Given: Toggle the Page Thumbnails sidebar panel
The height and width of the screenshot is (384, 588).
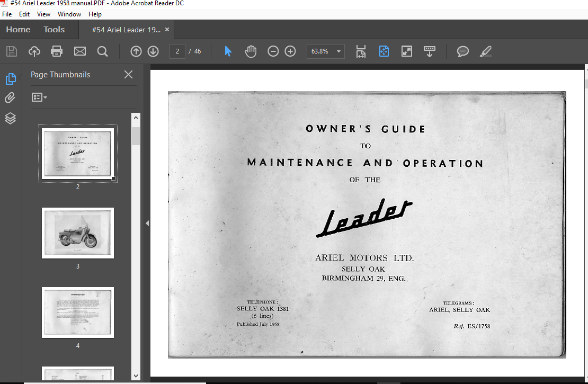Looking at the screenshot, I should pos(11,79).
